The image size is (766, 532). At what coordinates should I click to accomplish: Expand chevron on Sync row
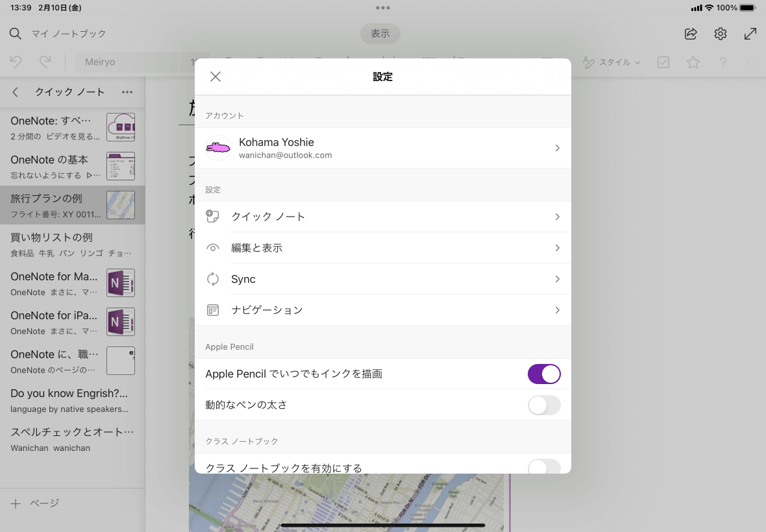tap(558, 279)
